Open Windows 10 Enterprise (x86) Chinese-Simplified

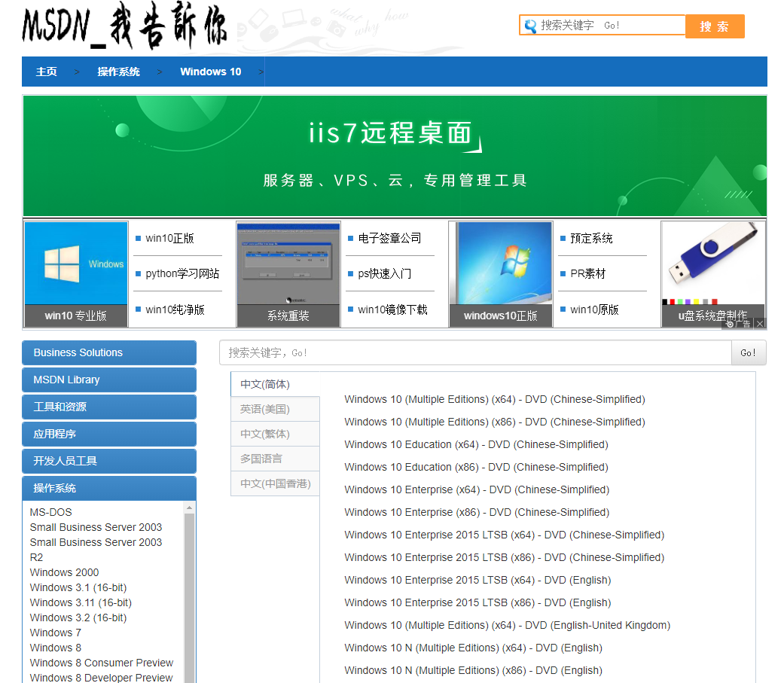[x=477, y=512]
